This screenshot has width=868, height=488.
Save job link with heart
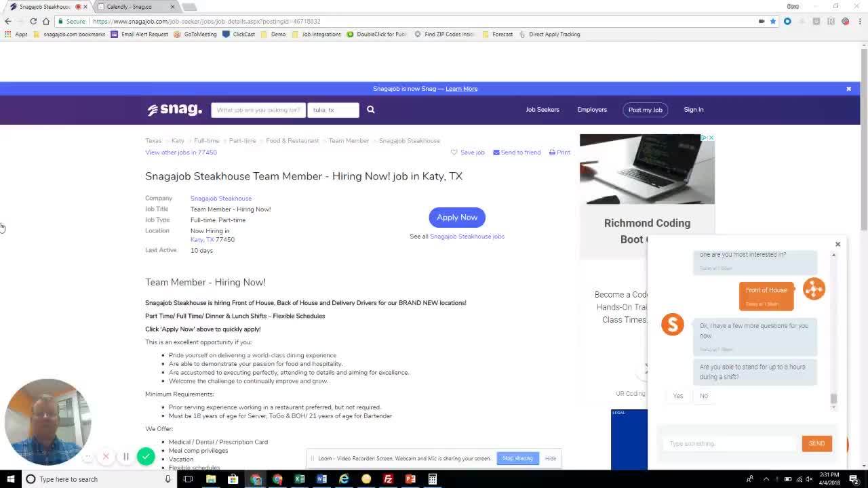[x=468, y=152]
